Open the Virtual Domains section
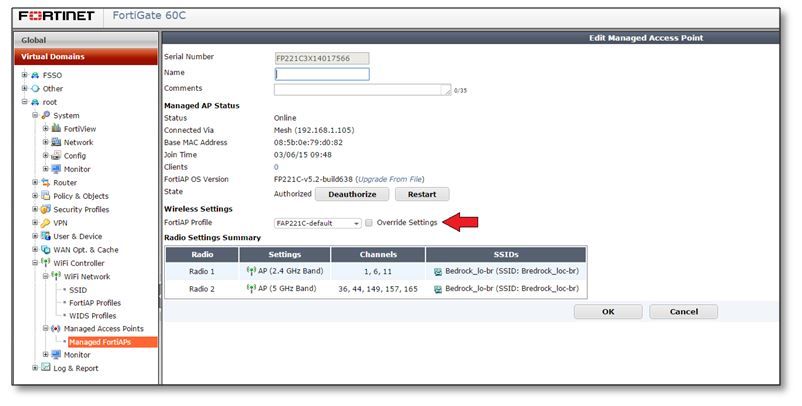This screenshot has width=802, height=406. (86, 57)
